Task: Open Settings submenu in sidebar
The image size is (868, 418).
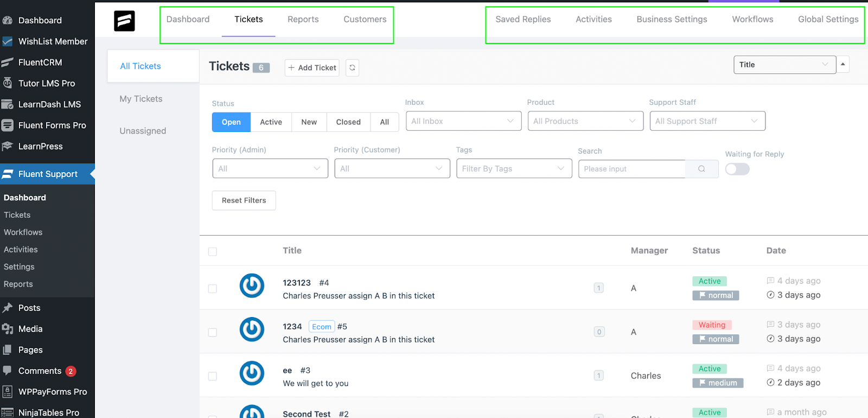Action: (x=19, y=267)
